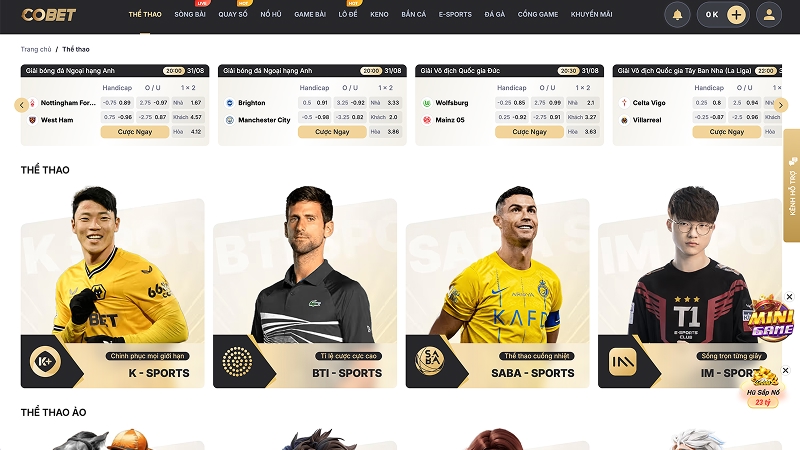Close the Mini Game floating widget
This screenshot has width=800, height=450.
(789, 296)
